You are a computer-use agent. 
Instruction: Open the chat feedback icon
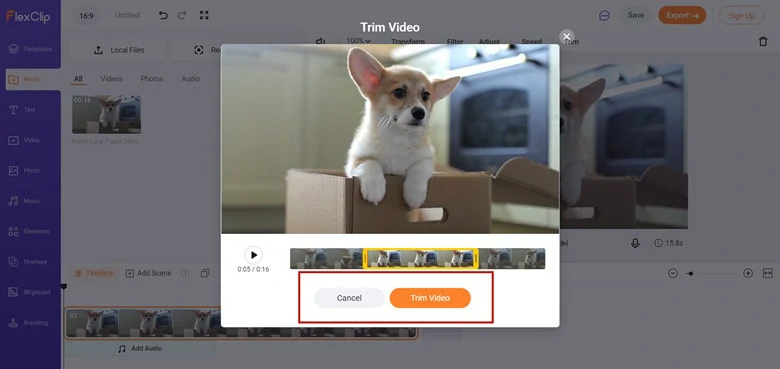click(x=604, y=15)
